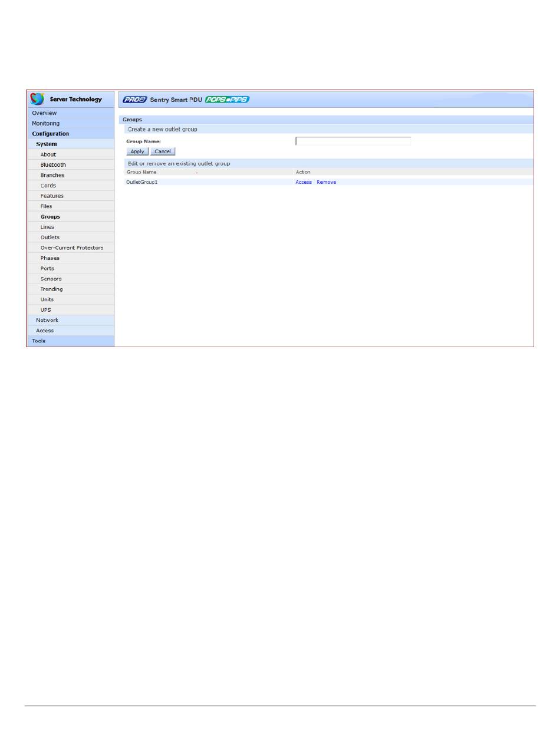The width and height of the screenshot is (560, 739).
Task: Open Over-Current Protectors page
Action: click(71, 248)
